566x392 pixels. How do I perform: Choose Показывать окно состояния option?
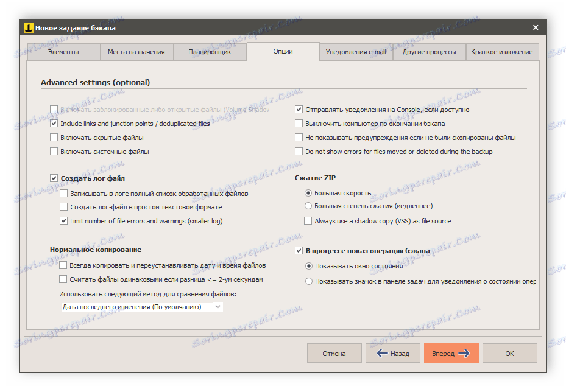click(309, 266)
